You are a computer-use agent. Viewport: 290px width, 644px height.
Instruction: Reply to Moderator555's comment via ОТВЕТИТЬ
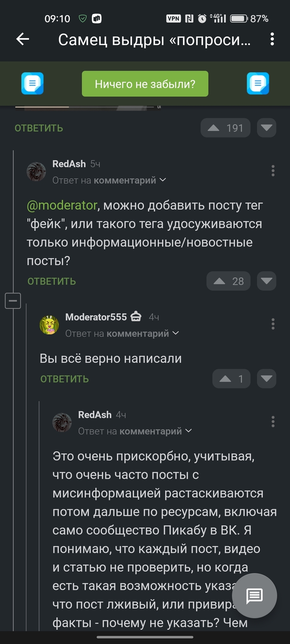point(65,379)
